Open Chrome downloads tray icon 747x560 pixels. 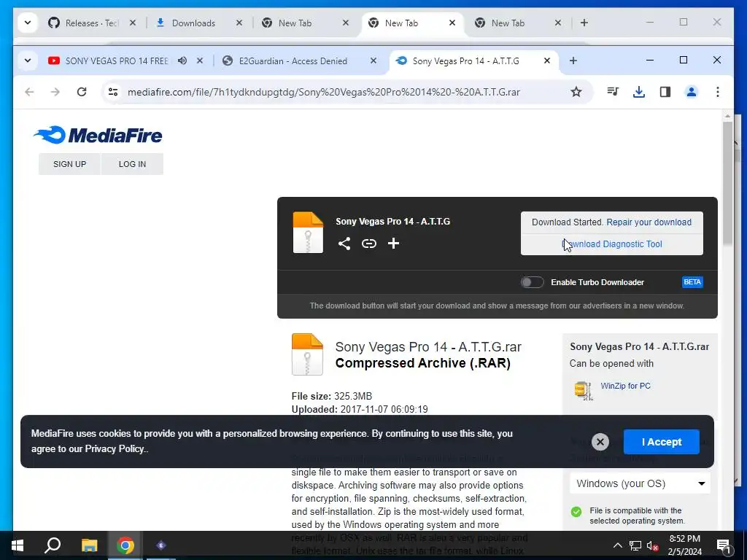click(x=639, y=92)
